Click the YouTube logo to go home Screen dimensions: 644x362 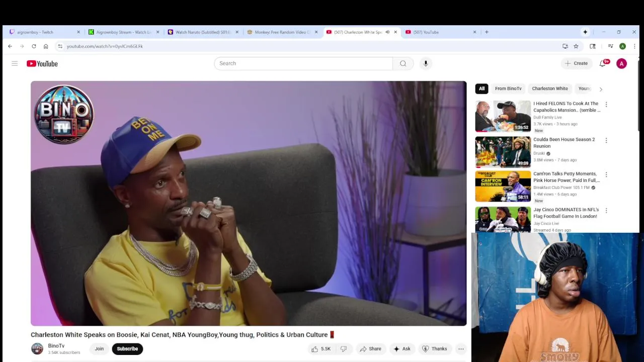(x=42, y=63)
